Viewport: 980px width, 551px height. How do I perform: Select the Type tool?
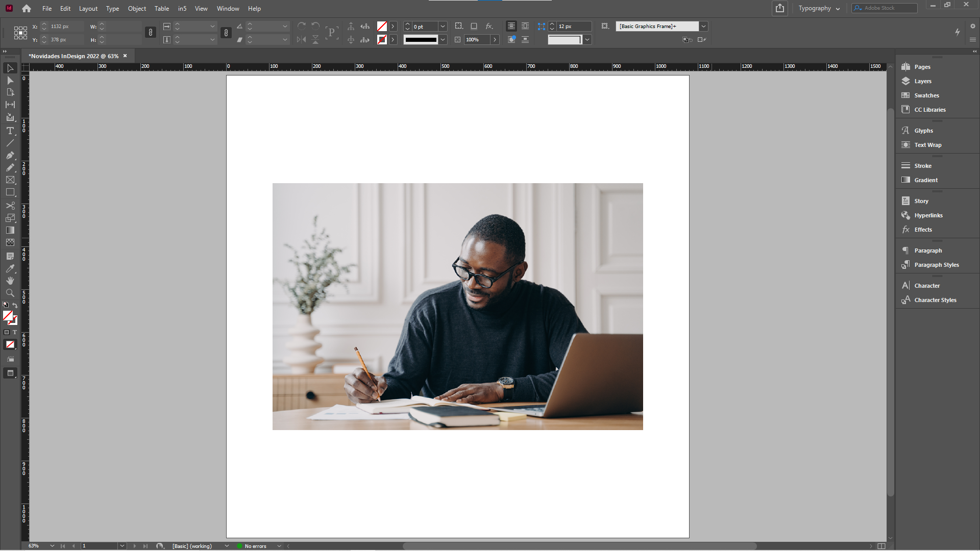pyautogui.click(x=10, y=131)
